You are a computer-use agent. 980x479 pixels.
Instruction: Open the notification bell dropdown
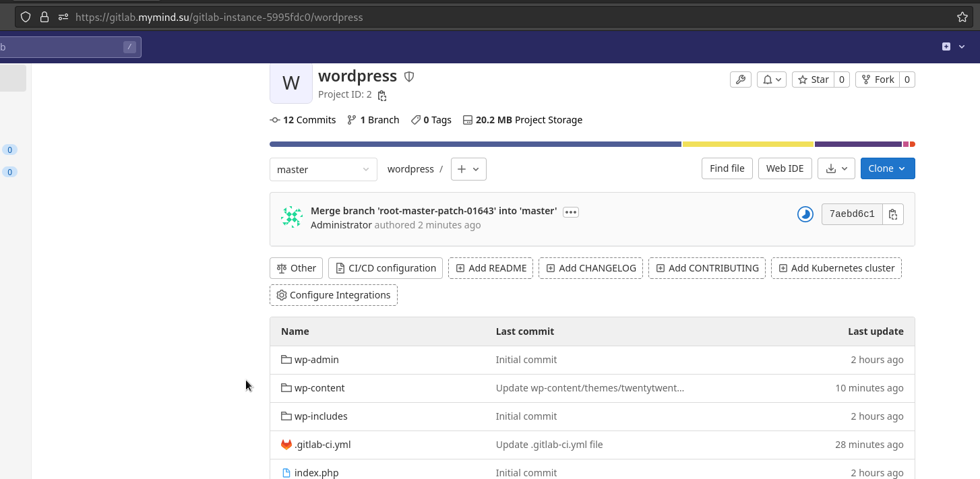pyautogui.click(x=772, y=79)
